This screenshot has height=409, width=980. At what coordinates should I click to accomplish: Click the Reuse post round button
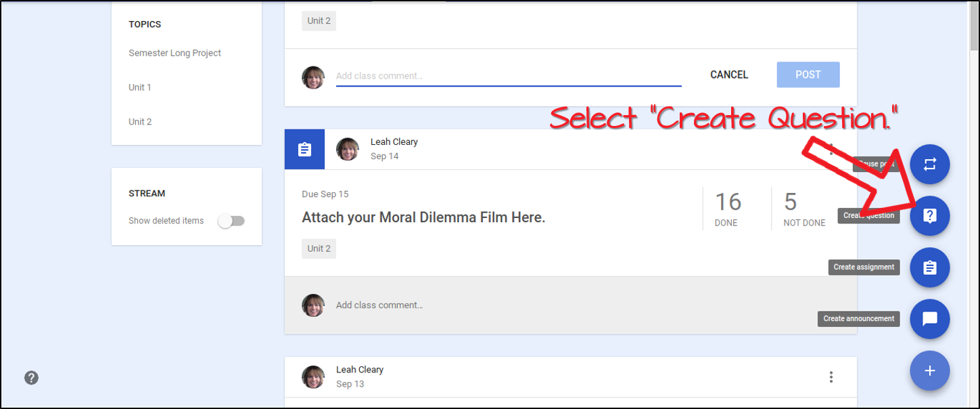tap(929, 165)
